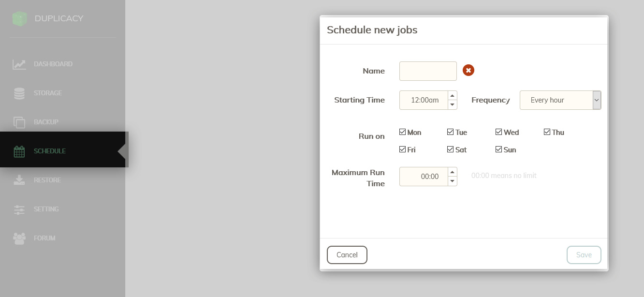The height and width of the screenshot is (297, 644).
Task: Visit the Forum people icon
Action: pyautogui.click(x=19, y=238)
